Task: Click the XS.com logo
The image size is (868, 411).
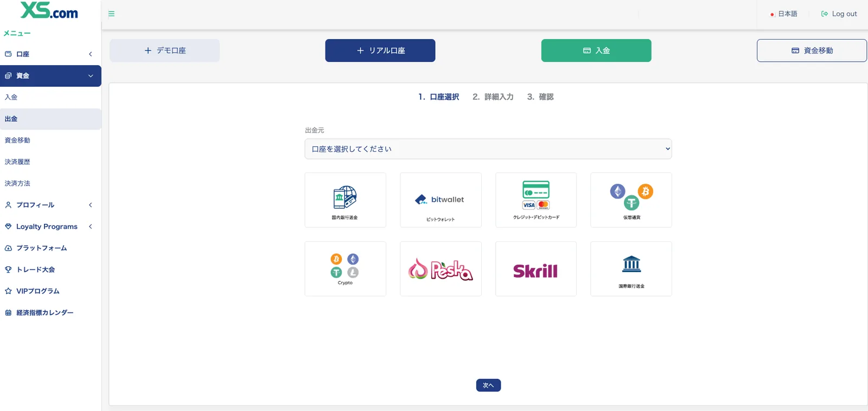Action: point(49,10)
